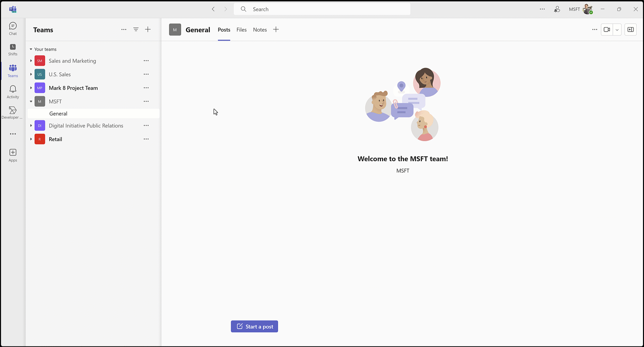The height and width of the screenshot is (347, 644).
Task: Open more options for the U.S. Sales team
Action: tap(146, 74)
